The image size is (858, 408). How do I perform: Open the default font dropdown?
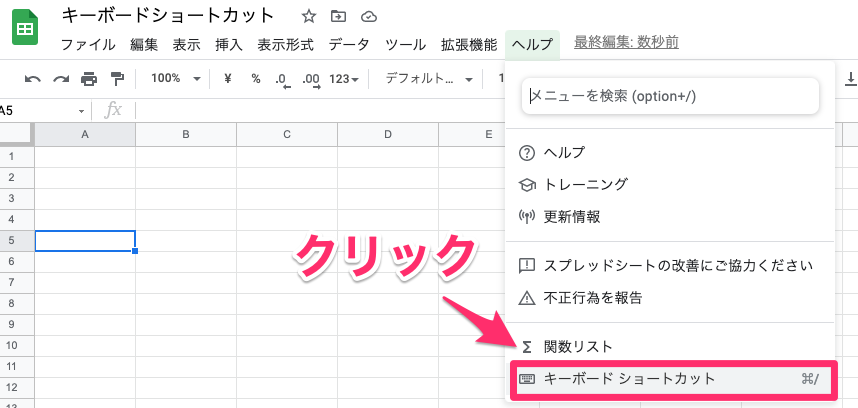pos(424,79)
